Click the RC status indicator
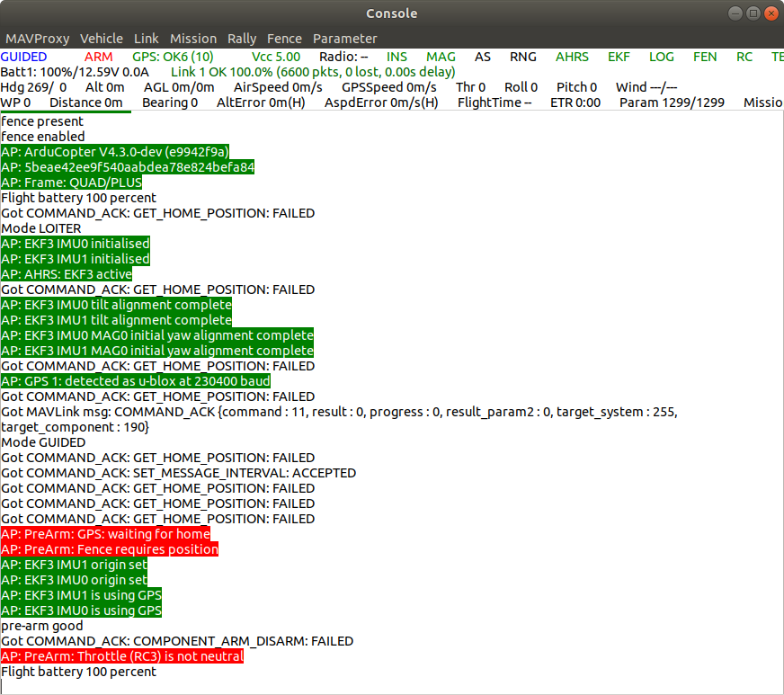The image size is (784, 695). click(x=744, y=57)
